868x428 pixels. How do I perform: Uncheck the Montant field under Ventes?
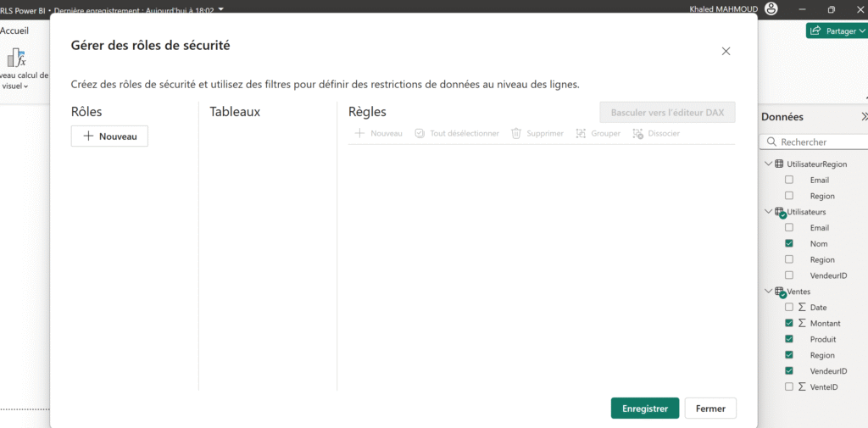[789, 323]
